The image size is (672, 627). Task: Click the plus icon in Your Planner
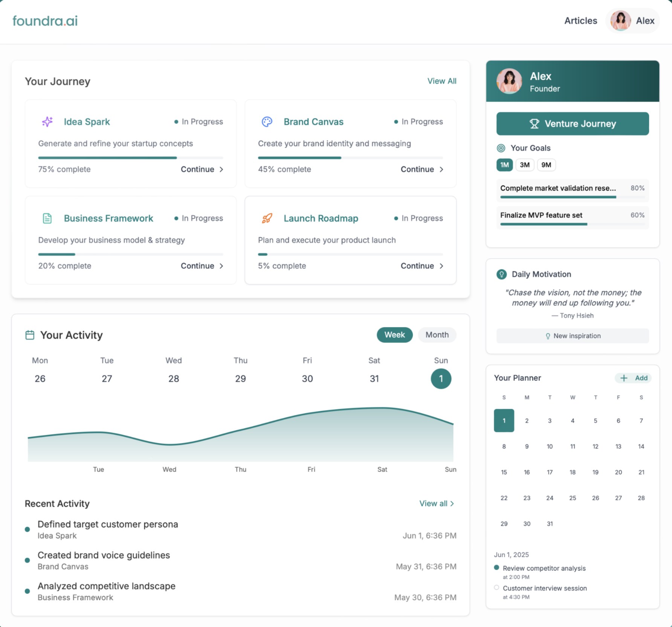624,378
